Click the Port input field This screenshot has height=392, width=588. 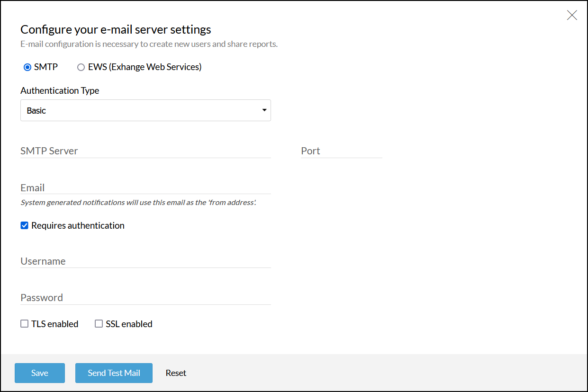pos(341,151)
